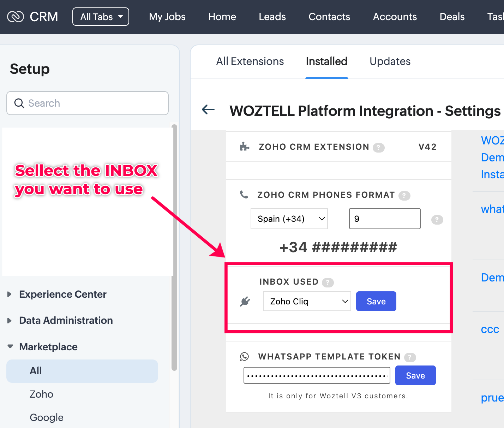Open the Leads module
The width and height of the screenshot is (504, 428).
(272, 17)
